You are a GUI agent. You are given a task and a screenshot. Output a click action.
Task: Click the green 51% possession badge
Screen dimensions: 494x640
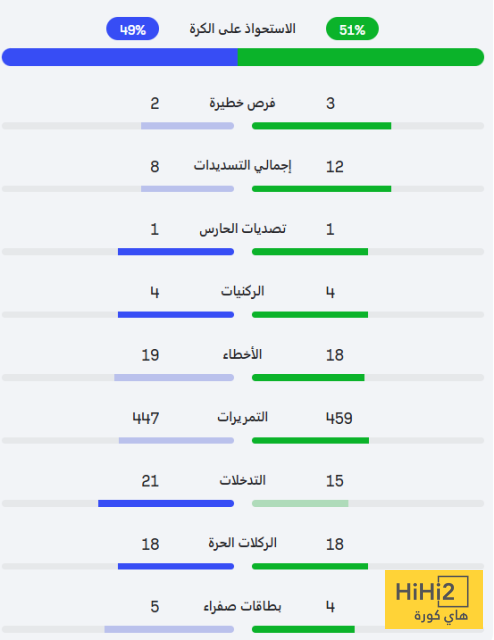click(352, 29)
